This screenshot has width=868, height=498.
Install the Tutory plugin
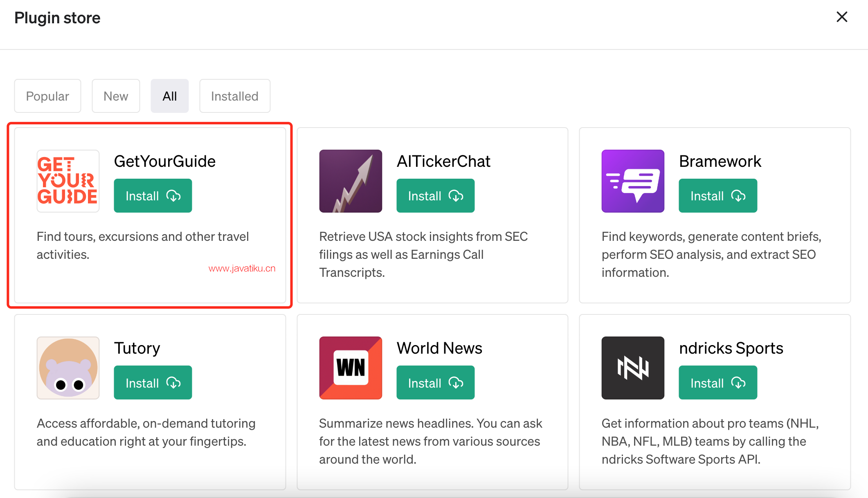pos(153,383)
